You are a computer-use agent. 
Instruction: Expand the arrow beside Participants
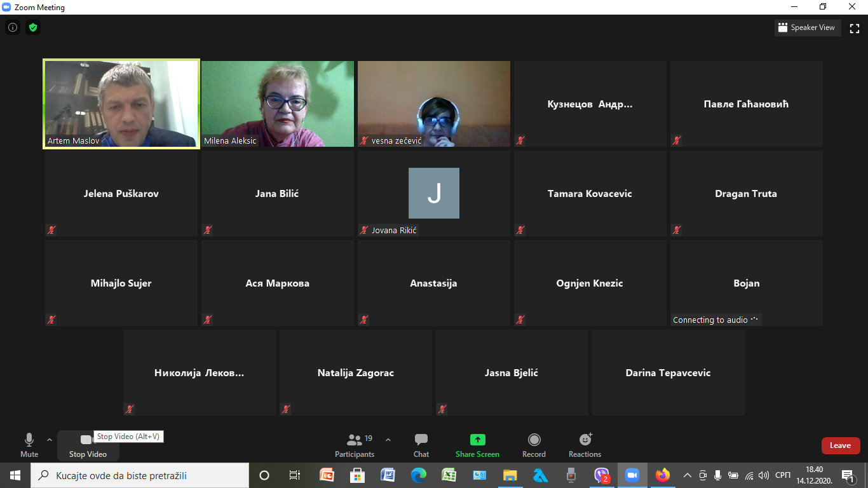tap(388, 440)
